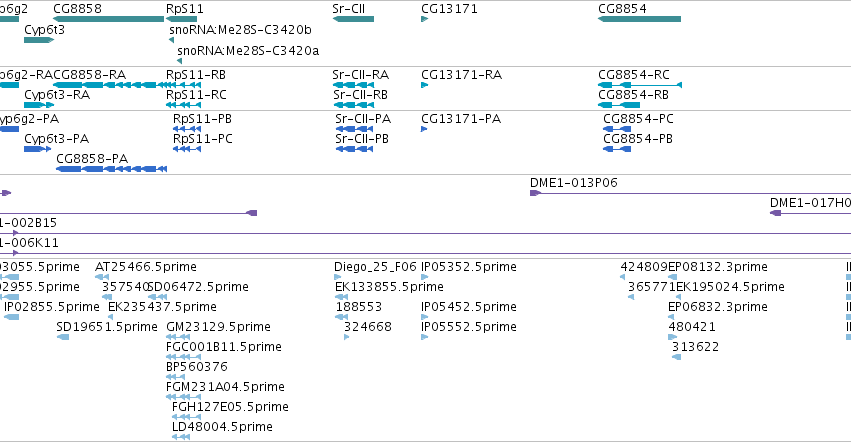
Task: Select CG13171-PA protein label
Action: (461, 118)
